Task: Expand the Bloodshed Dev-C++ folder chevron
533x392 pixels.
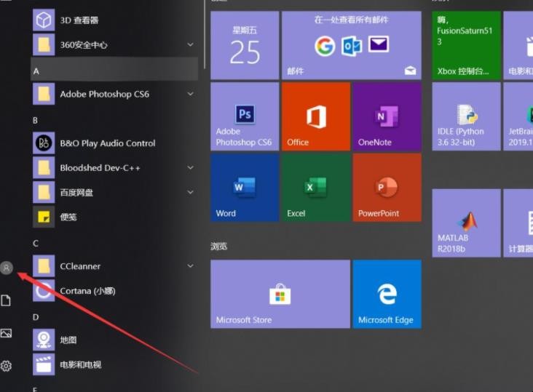Action: point(191,167)
